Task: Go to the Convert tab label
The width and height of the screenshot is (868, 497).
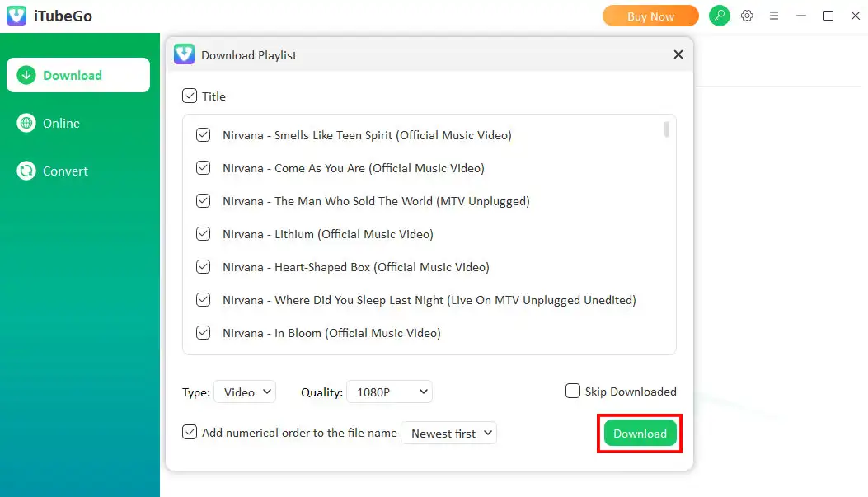Action: coord(66,171)
